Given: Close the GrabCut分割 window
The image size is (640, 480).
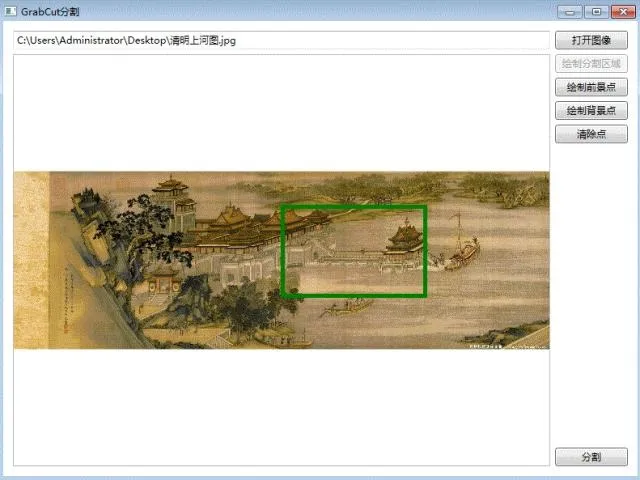Looking at the screenshot, I should click(623, 11).
